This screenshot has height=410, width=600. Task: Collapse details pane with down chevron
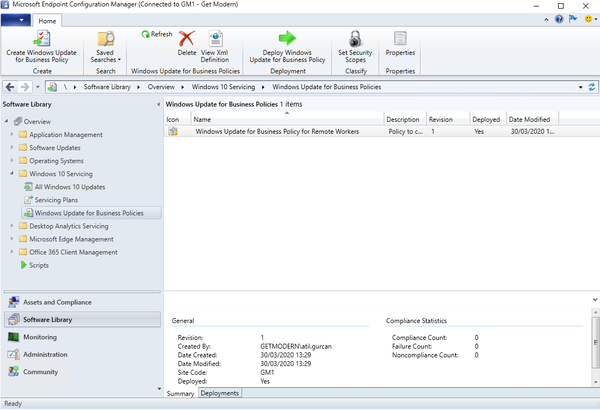click(x=595, y=299)
